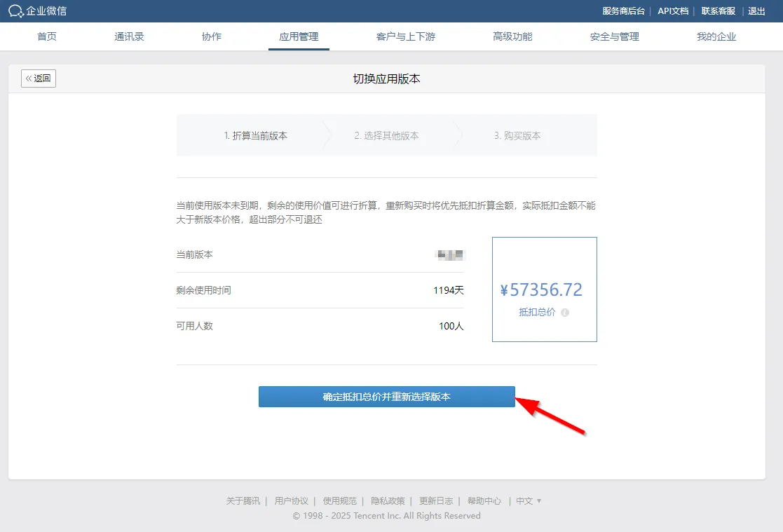This screenshot has width=783, height=532.
Task: Open the 帮助中心 footer link
Action: tap(484, 501)
